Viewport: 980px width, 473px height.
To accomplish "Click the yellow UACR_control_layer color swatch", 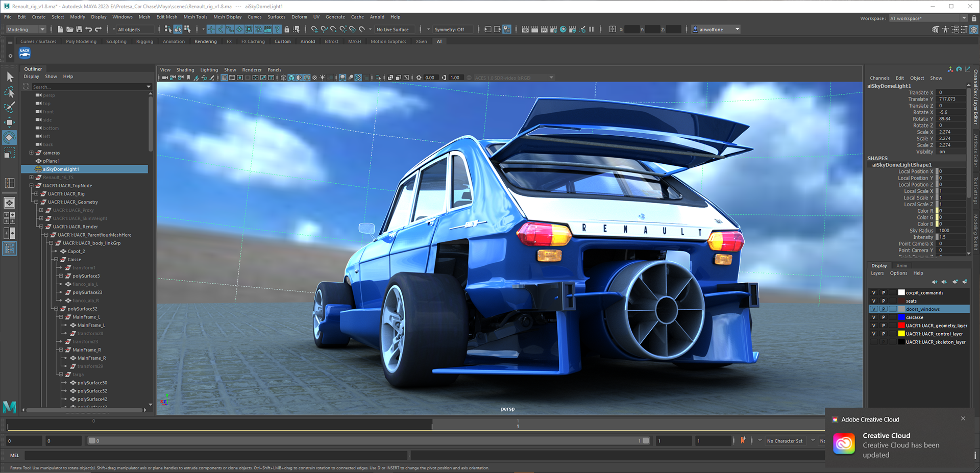I will (901, 334).
